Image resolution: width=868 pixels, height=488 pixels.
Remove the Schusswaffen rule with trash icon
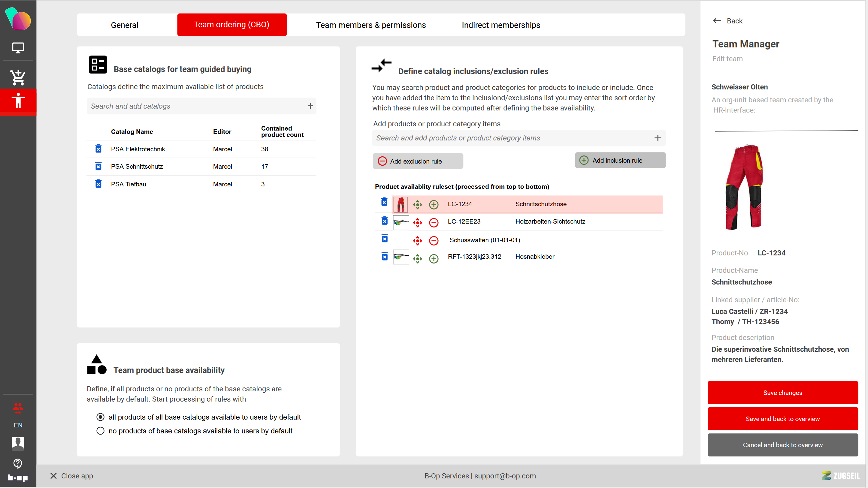point(385,238)
